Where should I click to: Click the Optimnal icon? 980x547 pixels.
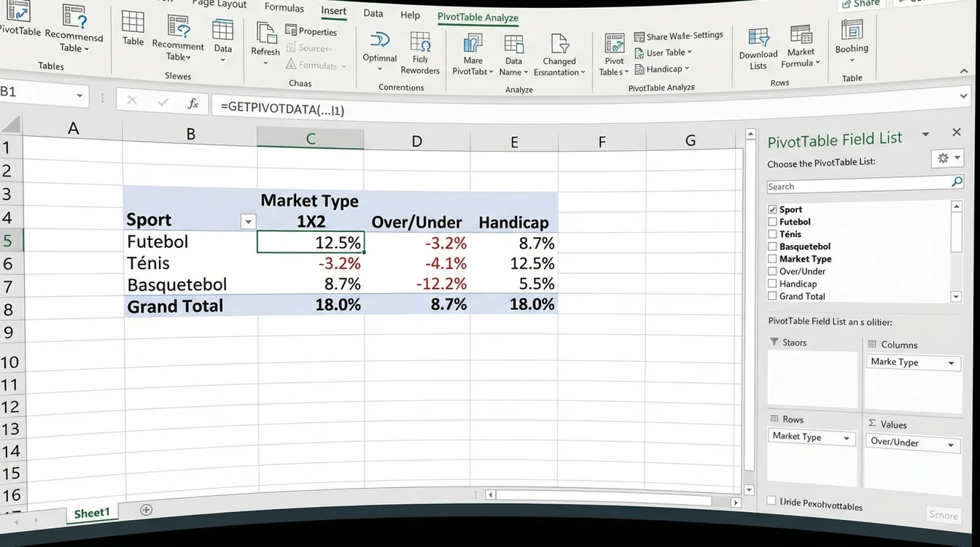(x=380, y=40)
